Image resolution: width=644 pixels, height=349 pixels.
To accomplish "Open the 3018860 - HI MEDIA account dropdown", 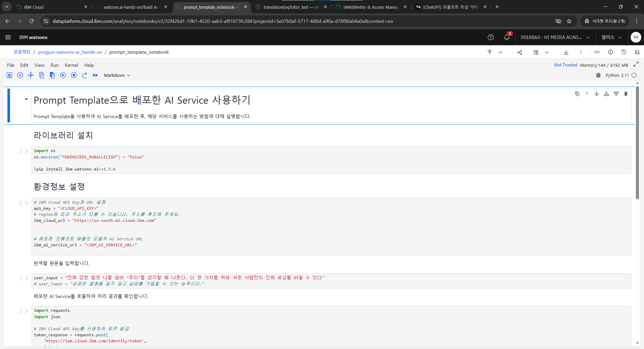I will tap(555, 37).
